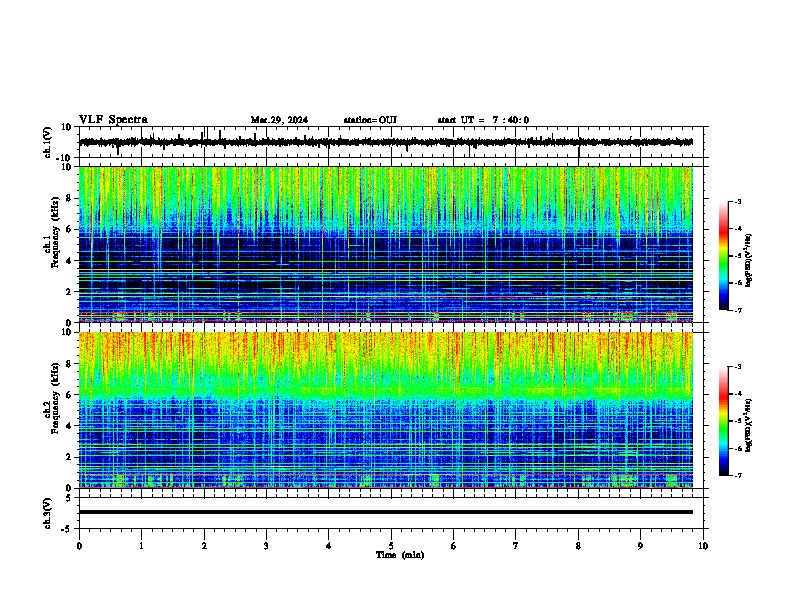The height and width of the screenshot is (612, 792).
Task: Click the time axis tick label "8"
Action: tap(578, 546)
